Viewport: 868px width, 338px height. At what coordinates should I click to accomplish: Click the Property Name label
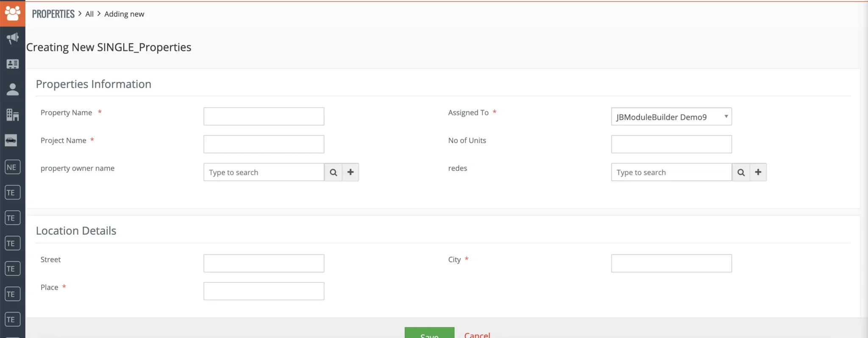click(66, 113)
